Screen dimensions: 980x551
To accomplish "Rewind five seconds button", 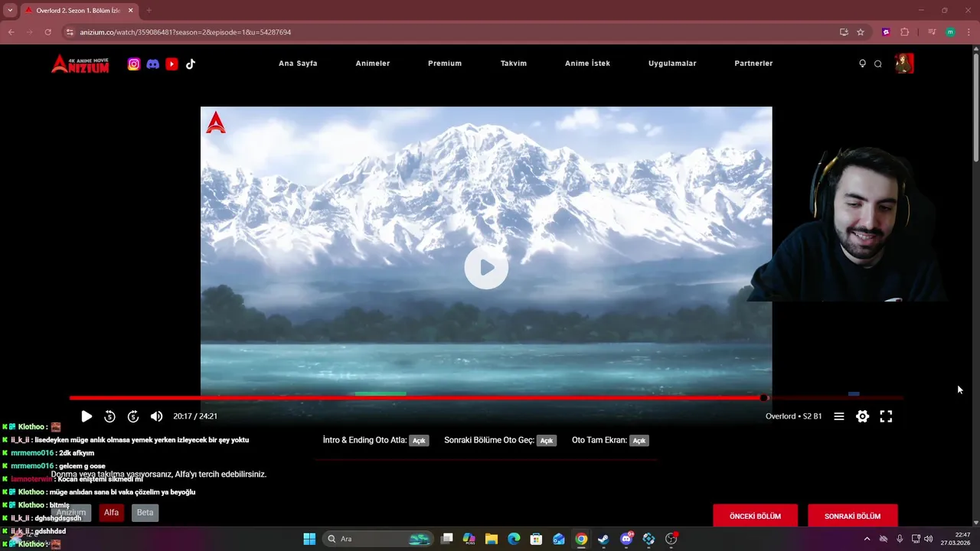I will 109,416.
